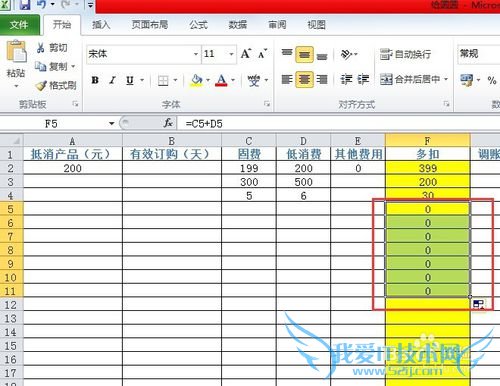Click the Excel application icon in title bar
500x386 pixels.
tap(5, 4)
